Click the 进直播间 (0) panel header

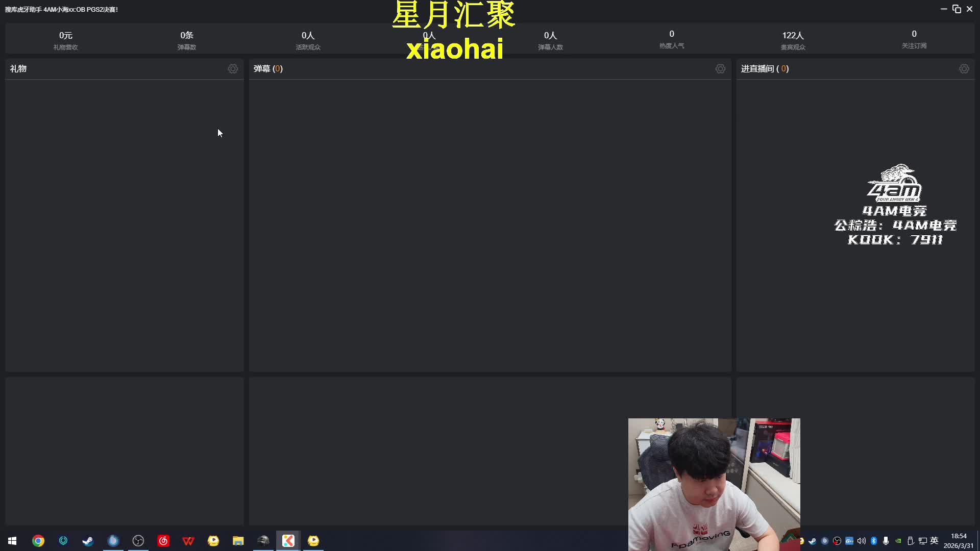click(765, 69)
